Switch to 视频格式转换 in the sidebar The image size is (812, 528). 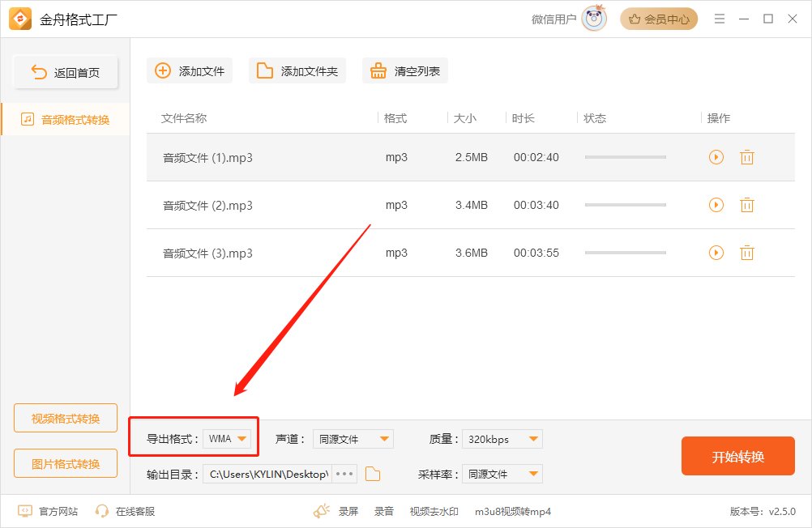pyautogui.click(x=65, y=418)
